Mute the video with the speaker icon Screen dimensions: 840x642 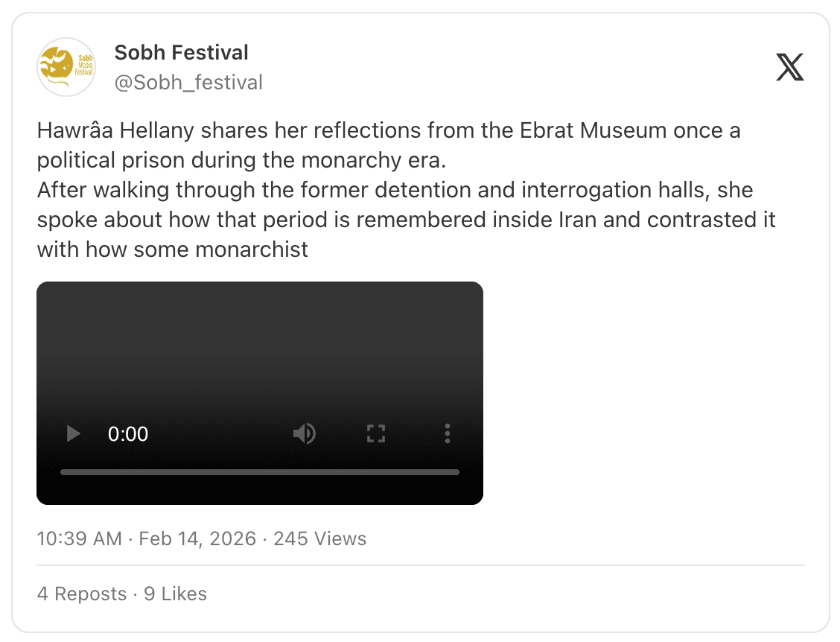click(304, 433)
